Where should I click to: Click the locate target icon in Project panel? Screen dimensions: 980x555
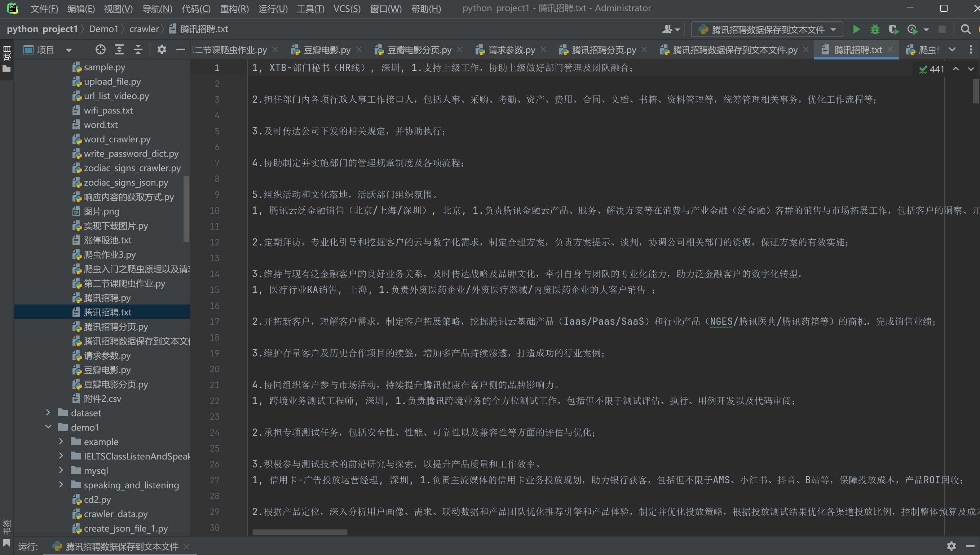pos(100,50)
